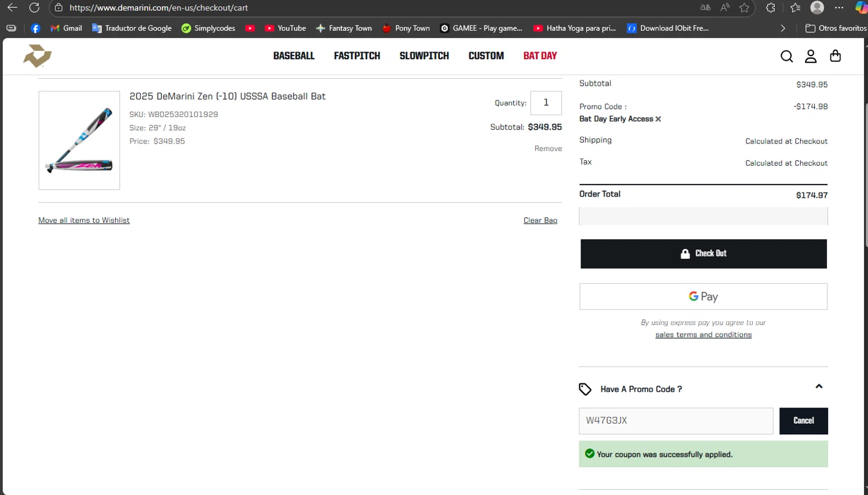Open Hatha Yoga para pri bookmark
Screen dimensions: 868x495
[x=575, y=28]
